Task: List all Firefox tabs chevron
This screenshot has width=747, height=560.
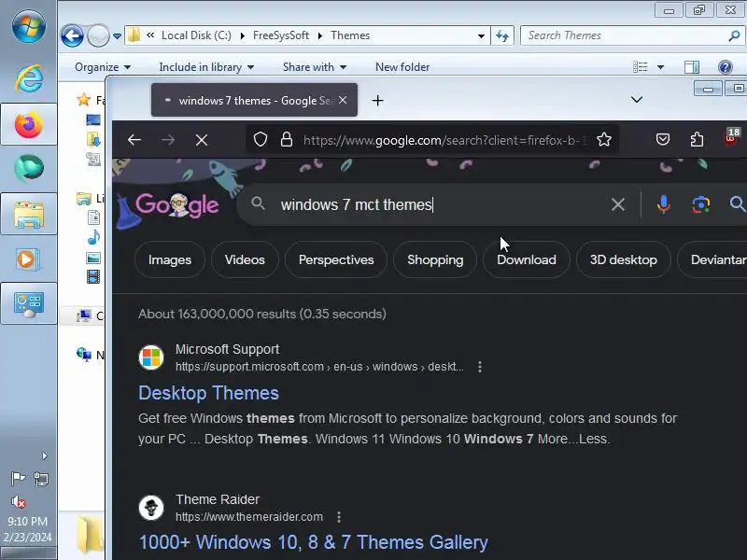Action: pos(637,100)
